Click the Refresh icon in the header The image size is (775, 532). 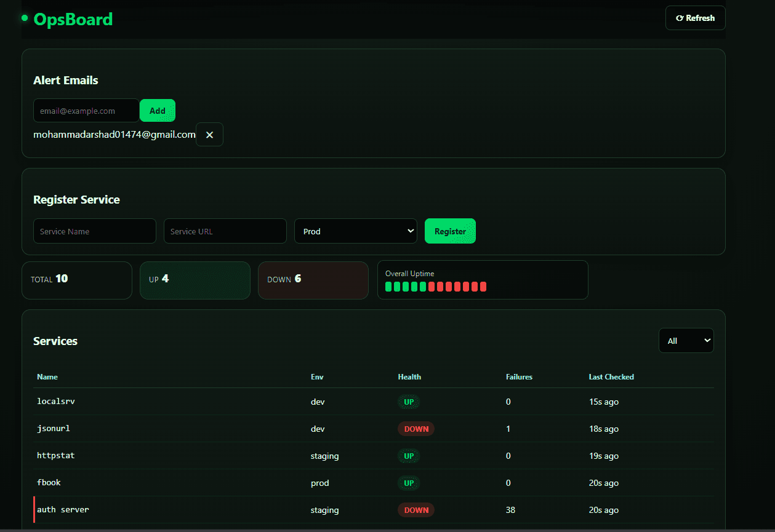pyautogui.click(x=682, y=17)
